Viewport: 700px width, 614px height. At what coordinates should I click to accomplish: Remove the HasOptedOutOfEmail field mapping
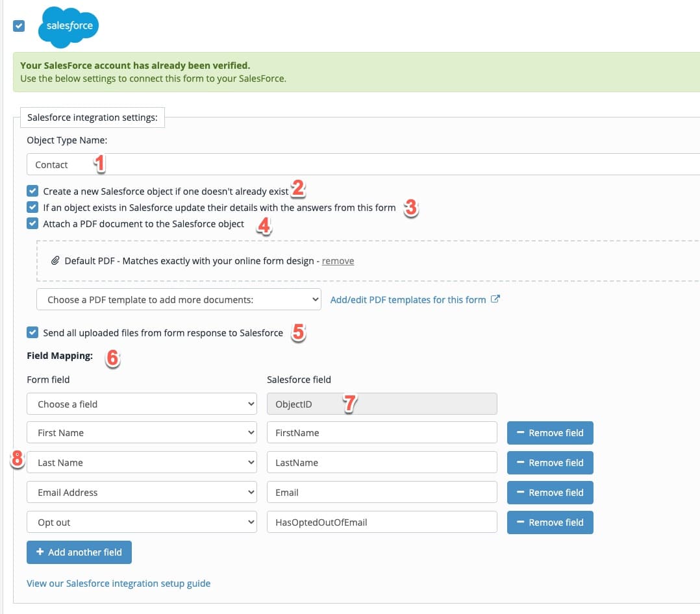point(550,522)
